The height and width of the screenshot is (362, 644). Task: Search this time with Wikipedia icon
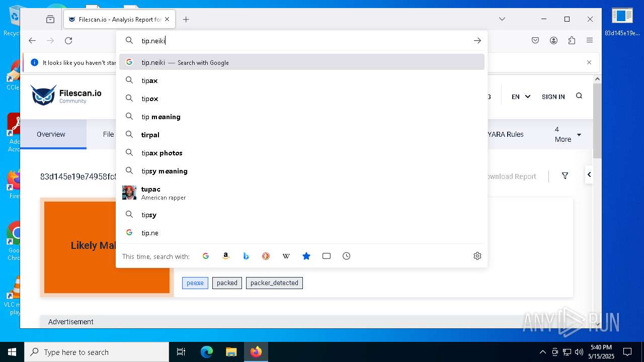point(286,256)
